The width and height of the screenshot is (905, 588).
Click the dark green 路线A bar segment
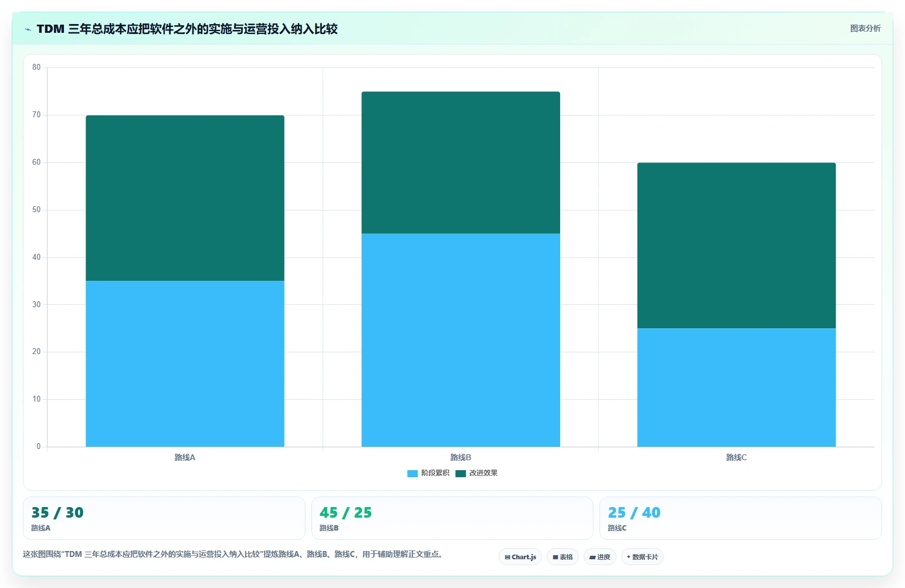click(185, 198)
